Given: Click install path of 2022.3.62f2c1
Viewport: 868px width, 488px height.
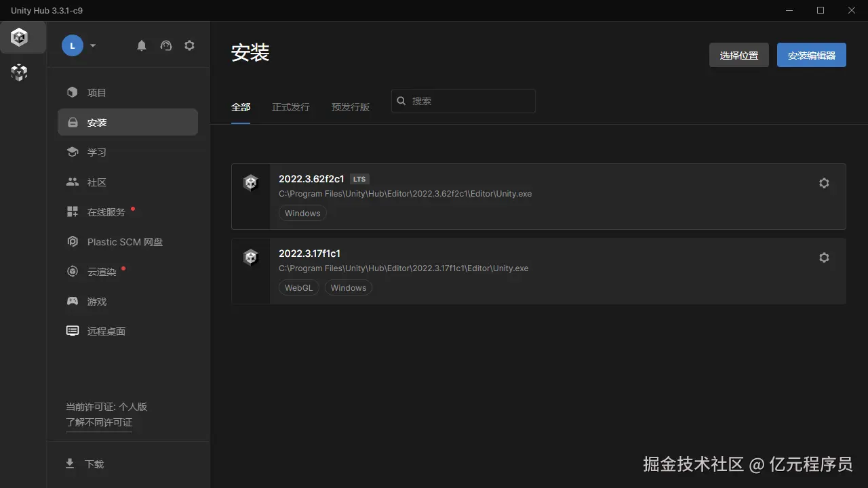Looking at the screenshot, I should (x=406, y=194).
